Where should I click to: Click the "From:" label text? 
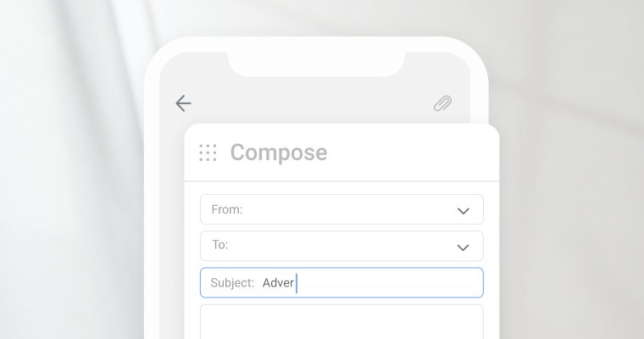pyautogui.click(x=227, y=209)
